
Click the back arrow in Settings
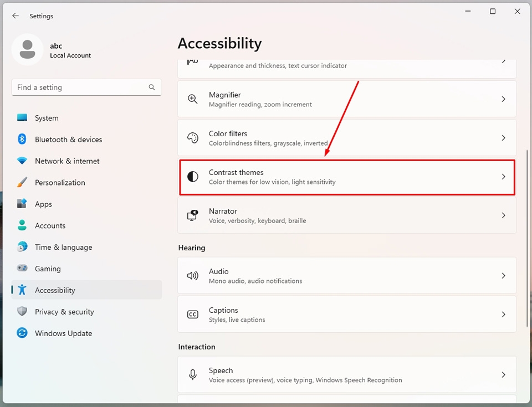pyautogui.click(x=16, y=16)
